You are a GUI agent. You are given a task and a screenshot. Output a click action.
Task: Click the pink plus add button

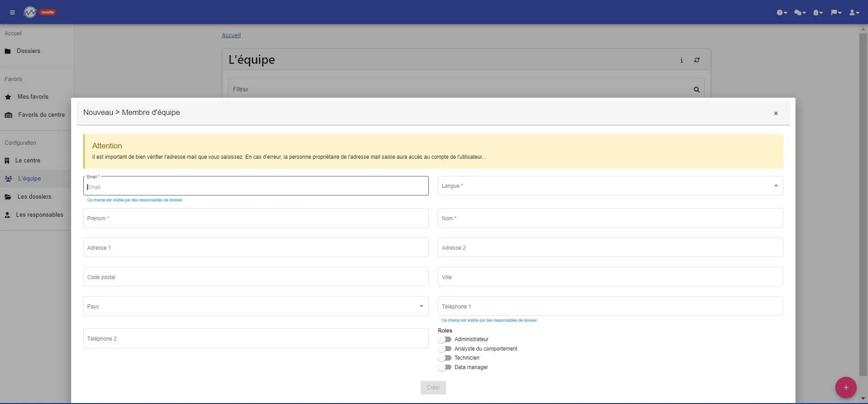coord(846,388)
